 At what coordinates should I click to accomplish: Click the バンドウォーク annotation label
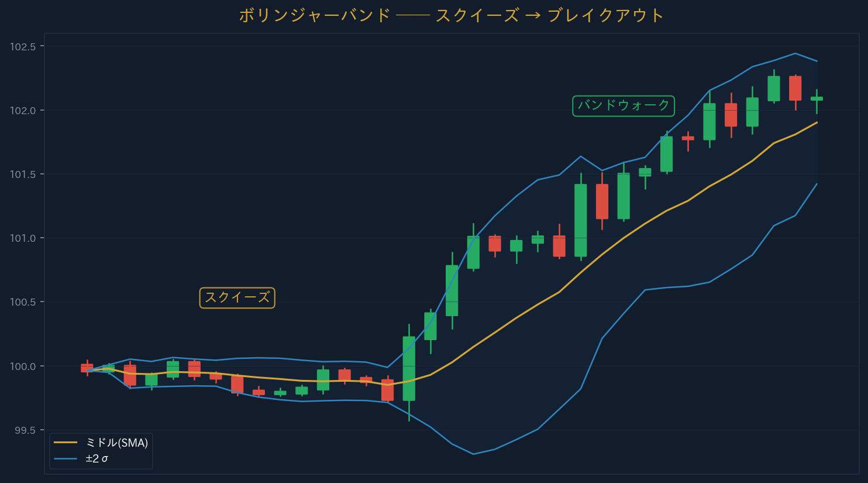click(x=623, y=105)
